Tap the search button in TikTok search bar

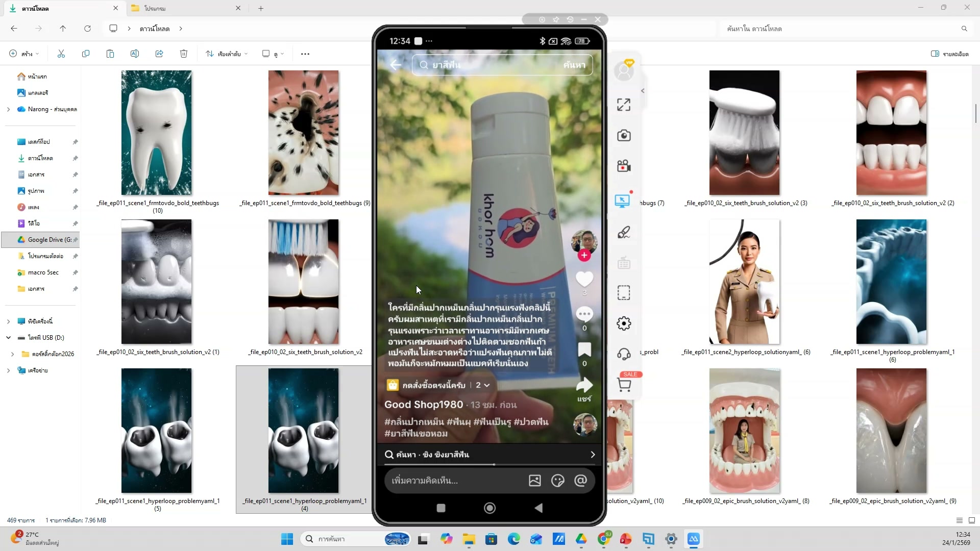(574, 65)
